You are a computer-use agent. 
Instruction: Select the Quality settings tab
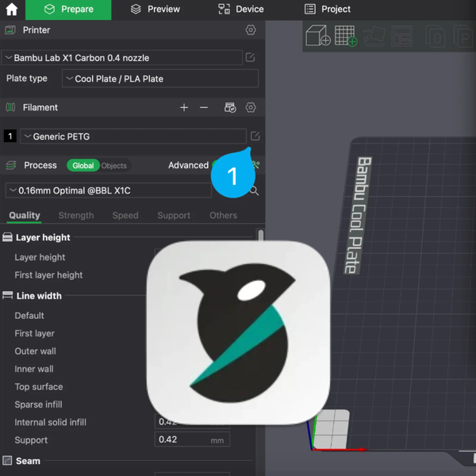tap(25, 216)
